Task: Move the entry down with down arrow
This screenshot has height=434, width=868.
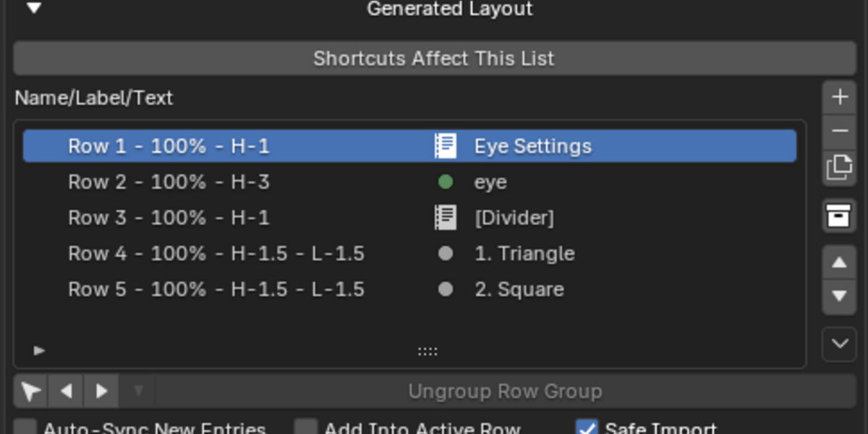Action: pyautogui.click(x=839, y=297)
